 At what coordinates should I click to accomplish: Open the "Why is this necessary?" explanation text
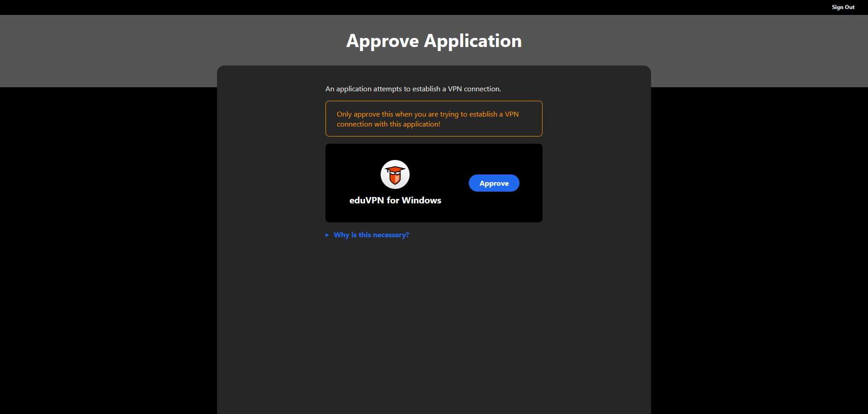(371, 235)
